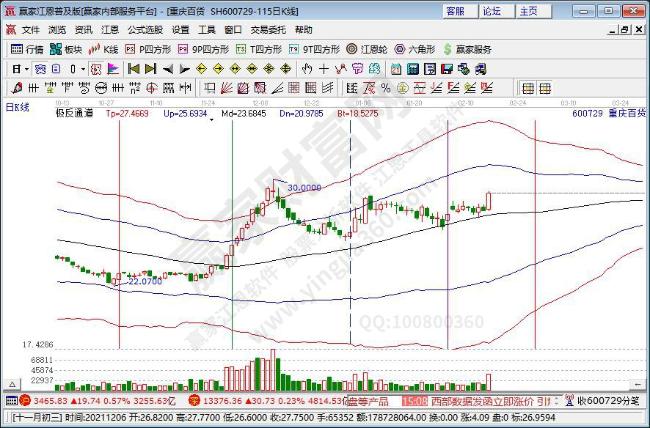The height and width of the screenshot is (428, 650).
Task: Open the 江恩轮 Gann wheel tool
Action: [x=367, y=49]
